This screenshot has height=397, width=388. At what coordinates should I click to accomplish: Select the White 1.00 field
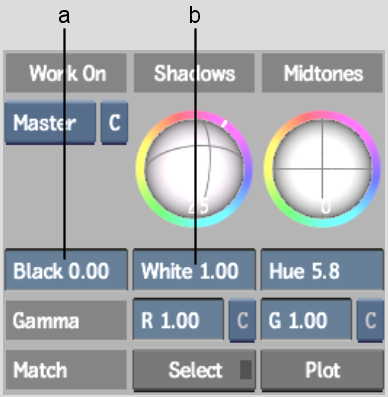coord(194,270)
